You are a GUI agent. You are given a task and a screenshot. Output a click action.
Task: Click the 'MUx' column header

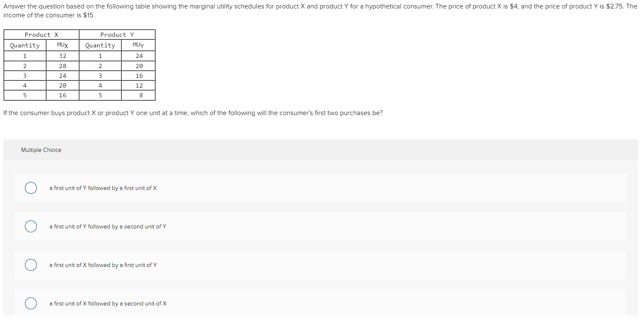[62, 45]
